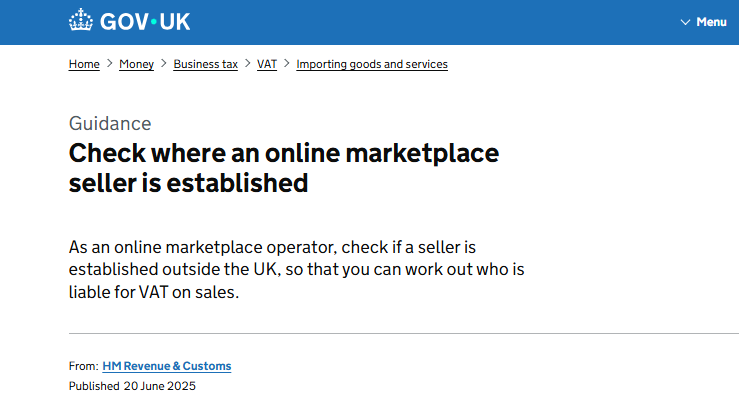Click the chevron separator after Money

[x=164, y=64]
